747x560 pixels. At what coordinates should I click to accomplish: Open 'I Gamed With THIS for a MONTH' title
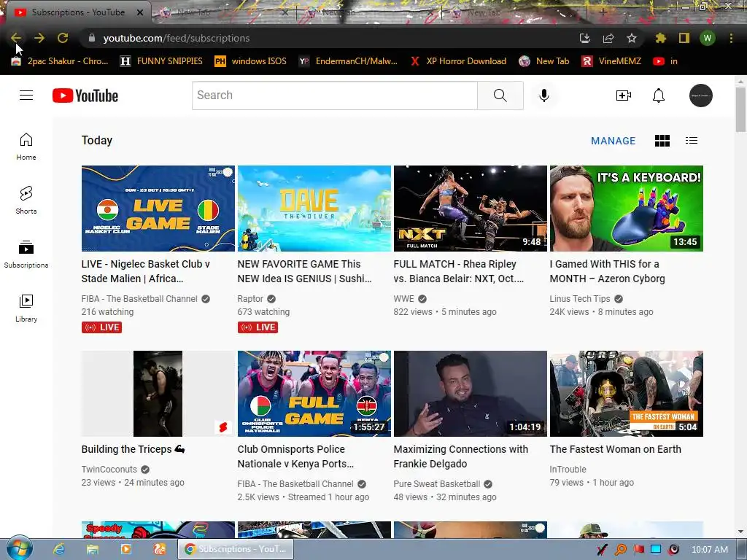click(608, 271)
